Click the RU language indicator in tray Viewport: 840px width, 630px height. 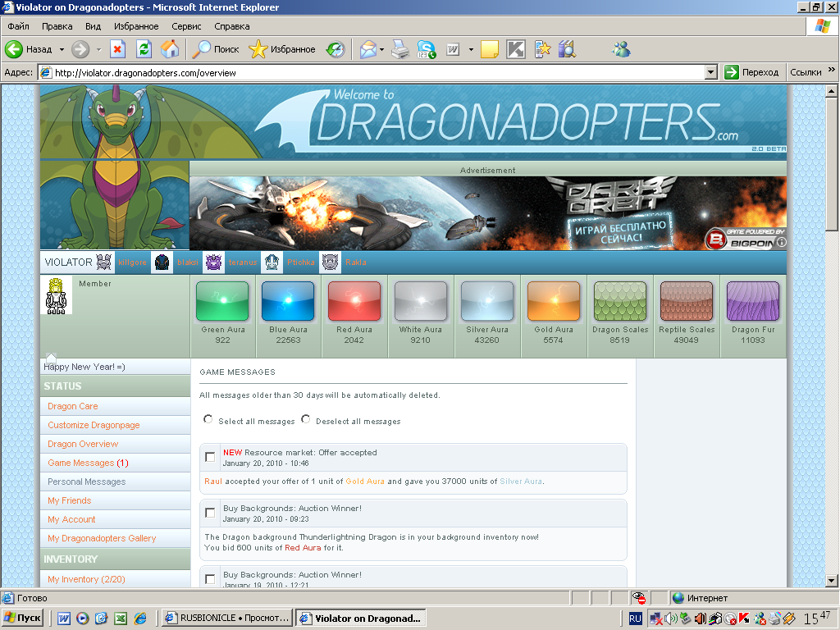(x=635, y=619)
